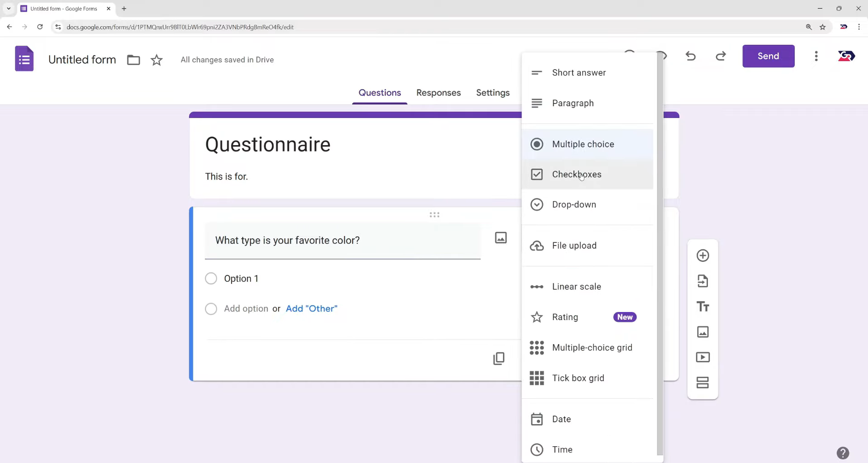
Task: Add video from side toolbar
Action: [x=703, y=357]
